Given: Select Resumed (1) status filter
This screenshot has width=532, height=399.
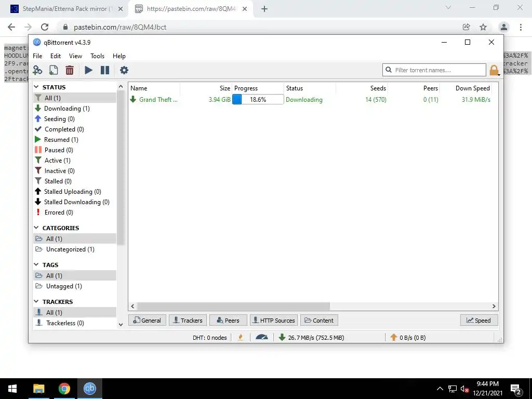Looking at the screenshot, I should pos(75,140).
